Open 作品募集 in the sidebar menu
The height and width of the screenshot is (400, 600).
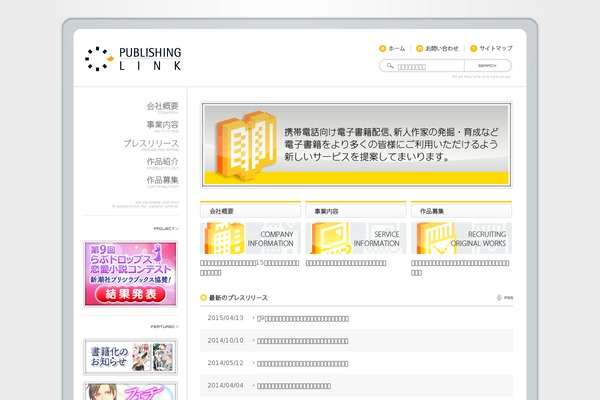(163, 181)
